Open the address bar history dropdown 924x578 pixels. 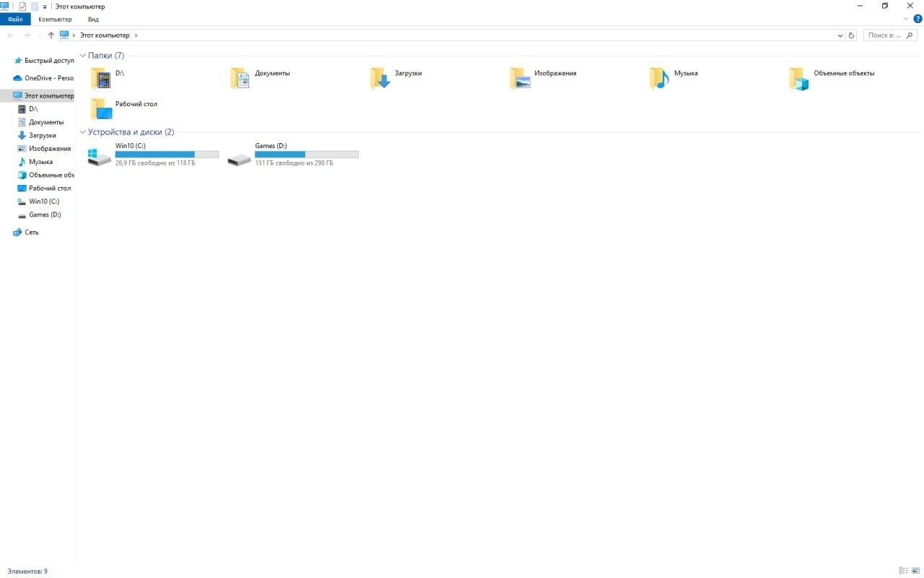(840, 35)
